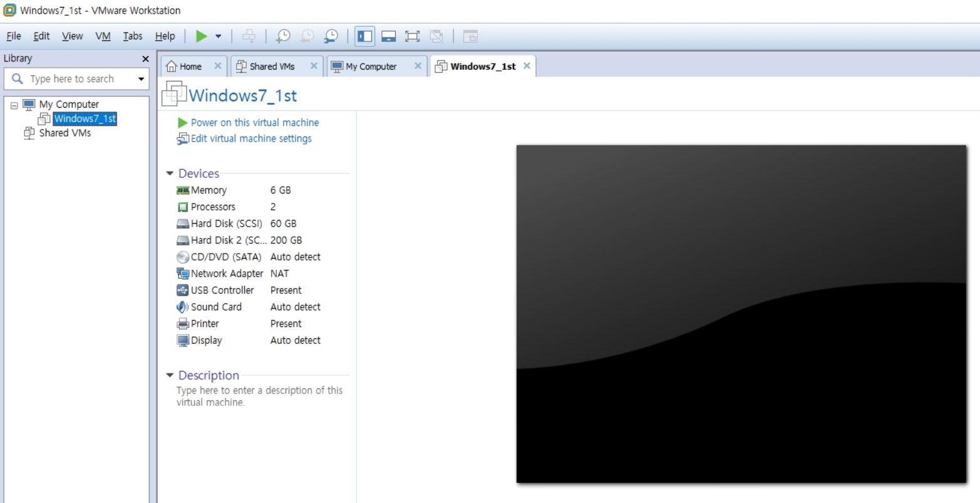The image size is (980, 503).
Task: Click the Windows7_1st title VM icon
Action: pos(173,93)
